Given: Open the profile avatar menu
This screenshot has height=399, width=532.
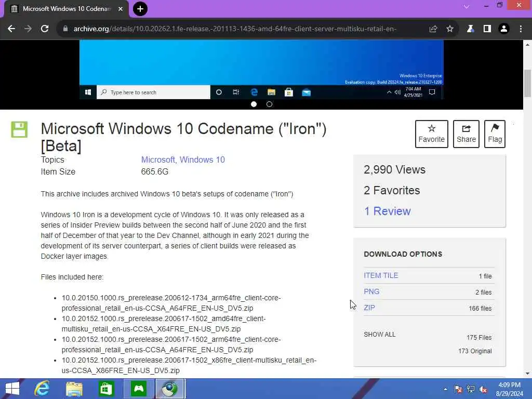Looking at the screenshot, I should pyautogui.click(x=504, y=29).
